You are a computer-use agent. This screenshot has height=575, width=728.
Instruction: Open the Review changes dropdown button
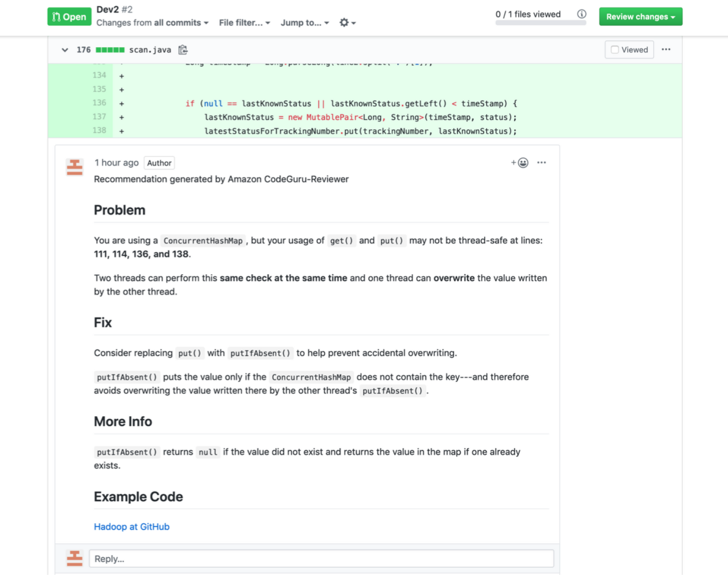click(640, 16)
